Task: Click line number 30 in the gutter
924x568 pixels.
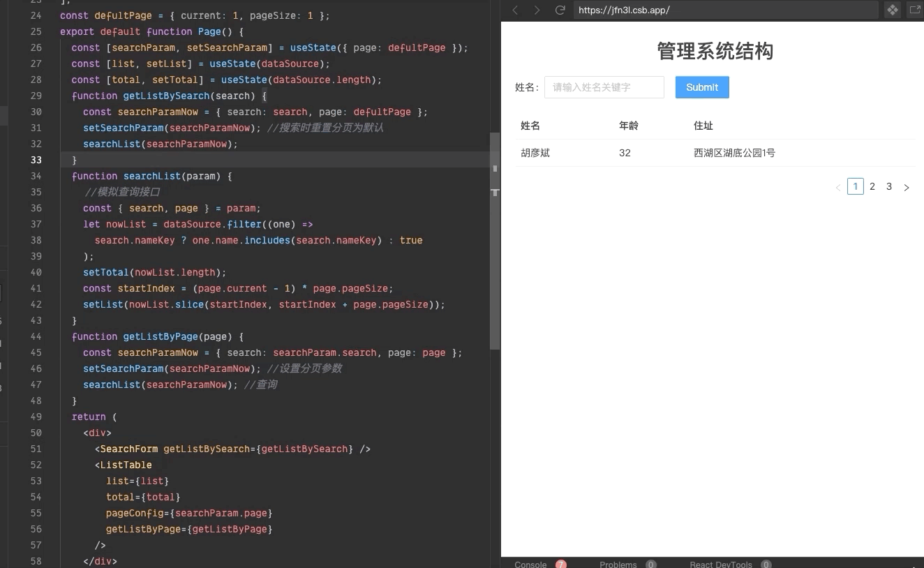Action: click(x=36, y=112)
